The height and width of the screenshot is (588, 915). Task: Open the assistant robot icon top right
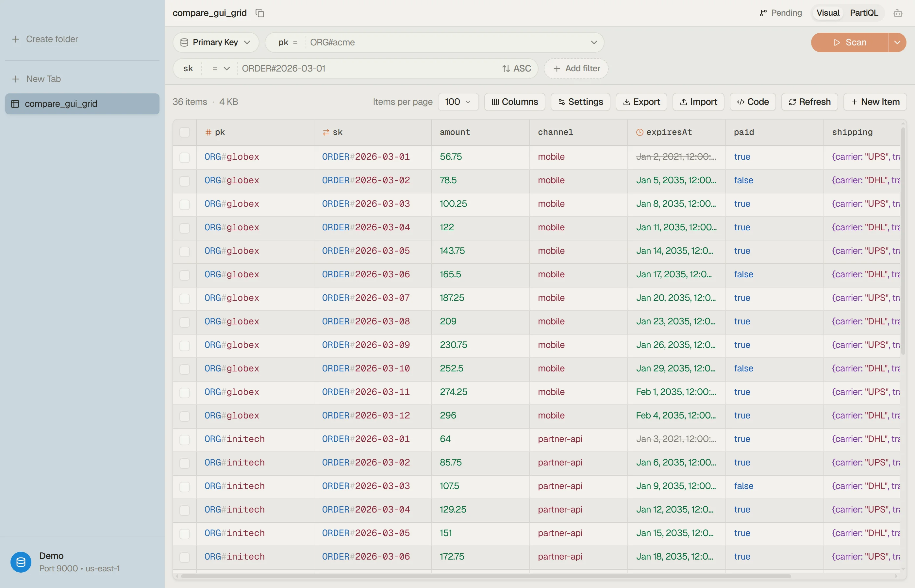898,13
